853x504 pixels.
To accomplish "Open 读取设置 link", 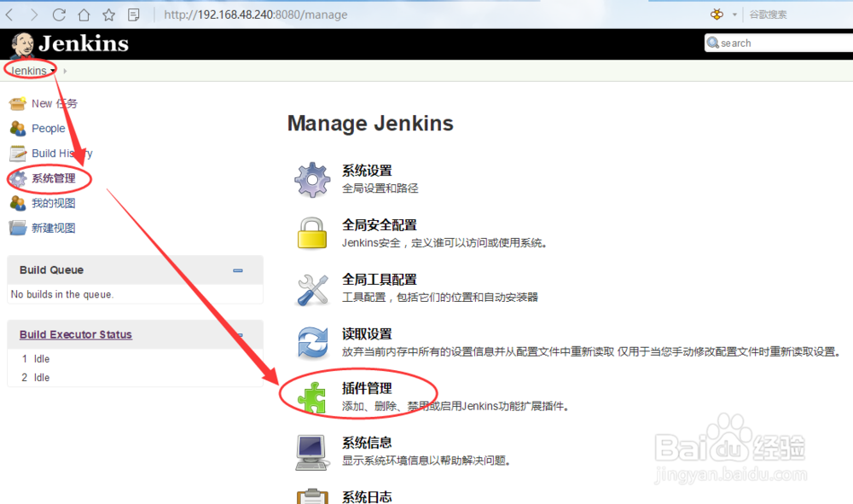I will click(367, 333).
